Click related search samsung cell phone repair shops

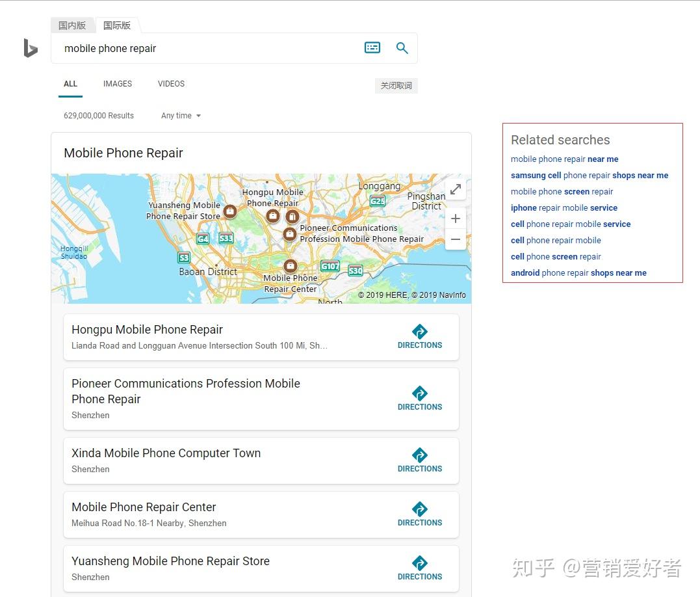pos(590,176)
